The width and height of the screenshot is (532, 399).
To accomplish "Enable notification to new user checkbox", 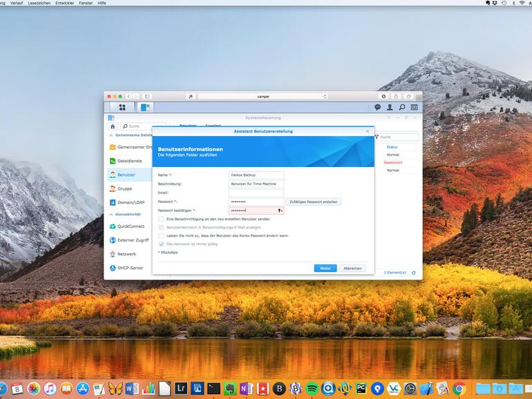I will tap(161, 219).
